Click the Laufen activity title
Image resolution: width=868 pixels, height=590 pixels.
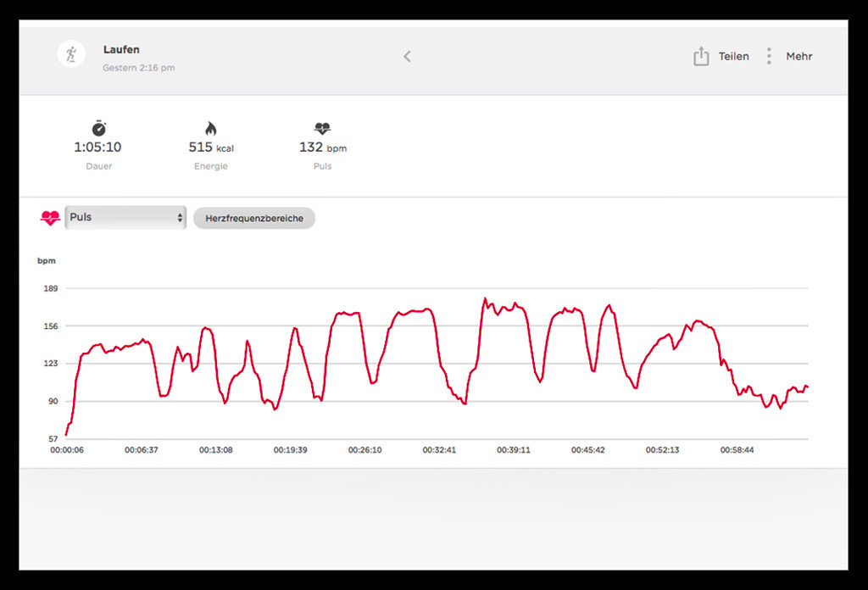coord(121,50)
